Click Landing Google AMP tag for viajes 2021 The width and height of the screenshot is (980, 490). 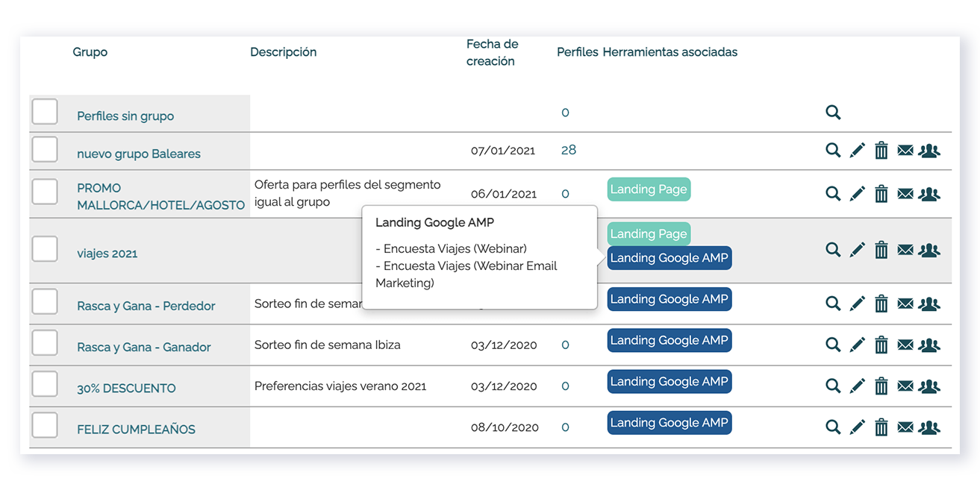670,258
